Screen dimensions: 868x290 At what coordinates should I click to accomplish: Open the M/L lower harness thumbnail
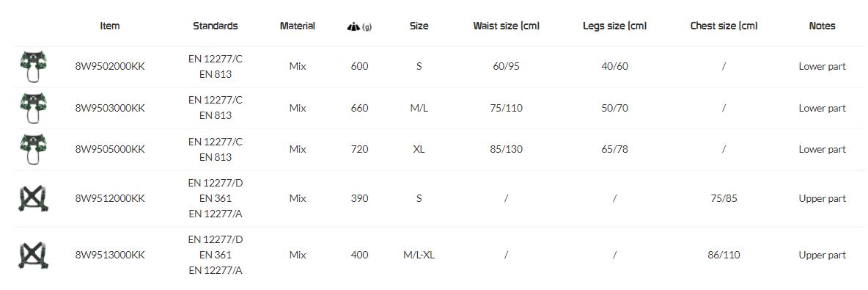coord(33,108)
